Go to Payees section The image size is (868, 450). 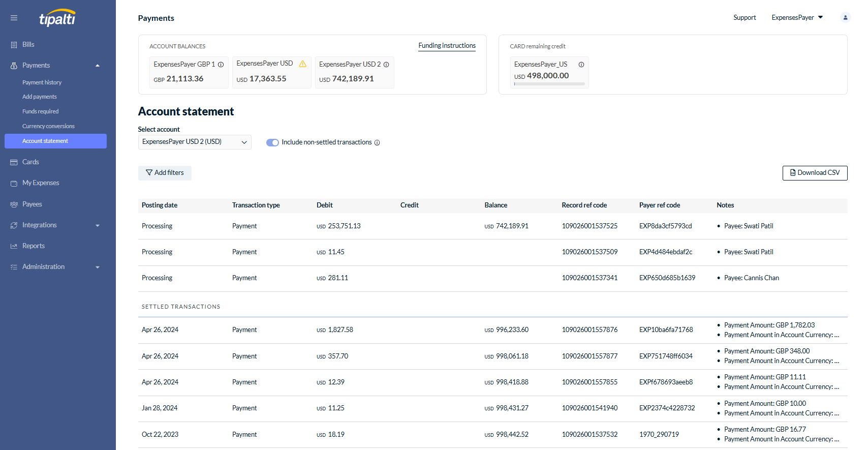tap(32, 204)
